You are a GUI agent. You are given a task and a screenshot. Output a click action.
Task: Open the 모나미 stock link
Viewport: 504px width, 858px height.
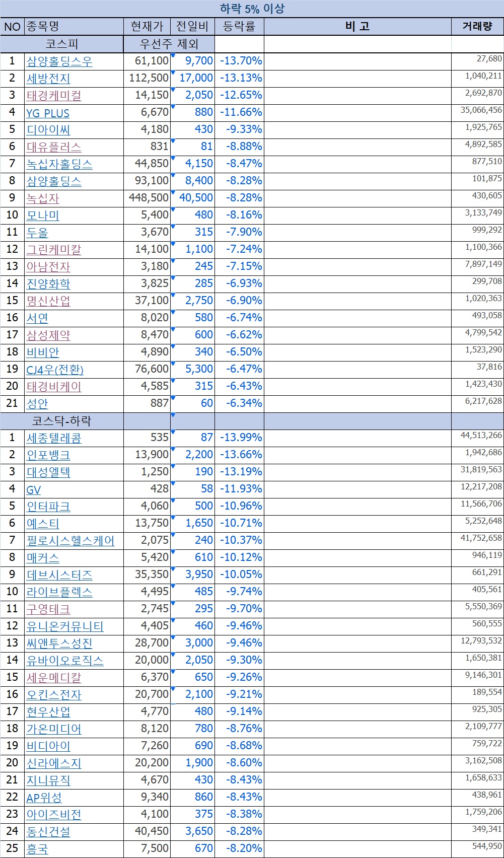pos(43,216)
